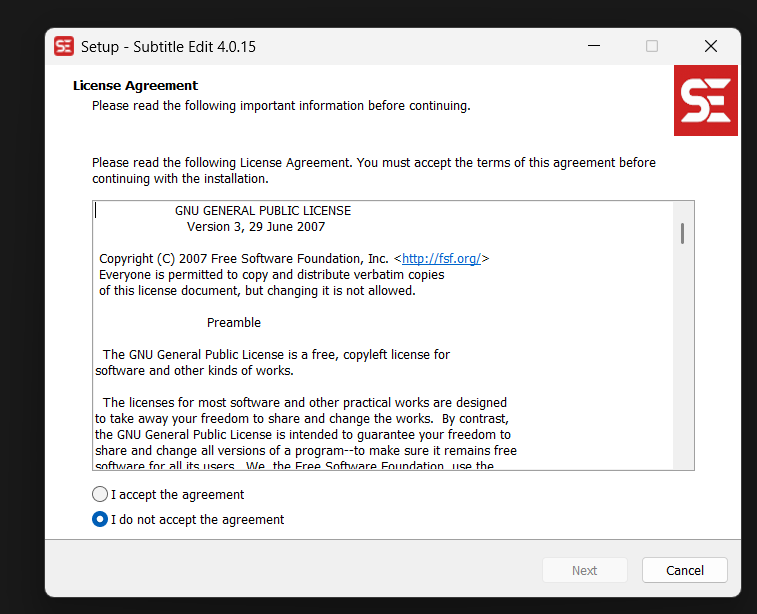Click the Subtitle Edit icon in title bar
The image size is (757, 614).
pos(64,46)
